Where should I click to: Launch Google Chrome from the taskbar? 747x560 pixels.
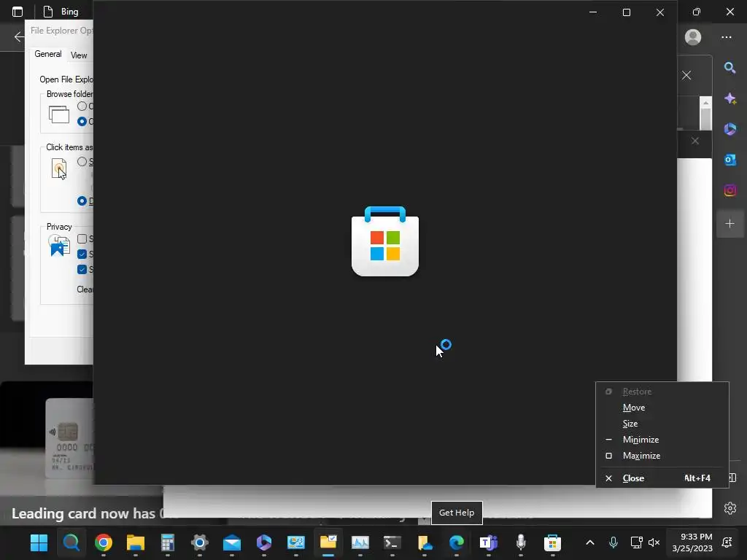[x=104, y=542]
